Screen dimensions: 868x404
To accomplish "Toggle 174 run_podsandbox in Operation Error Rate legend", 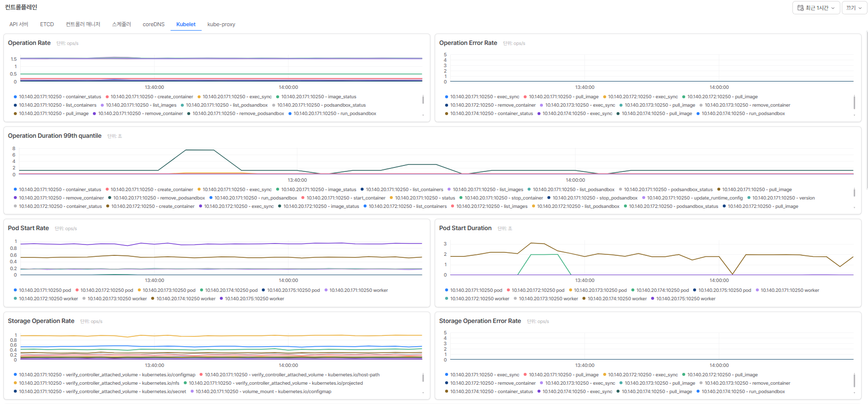I will click(x=741, y=114).
